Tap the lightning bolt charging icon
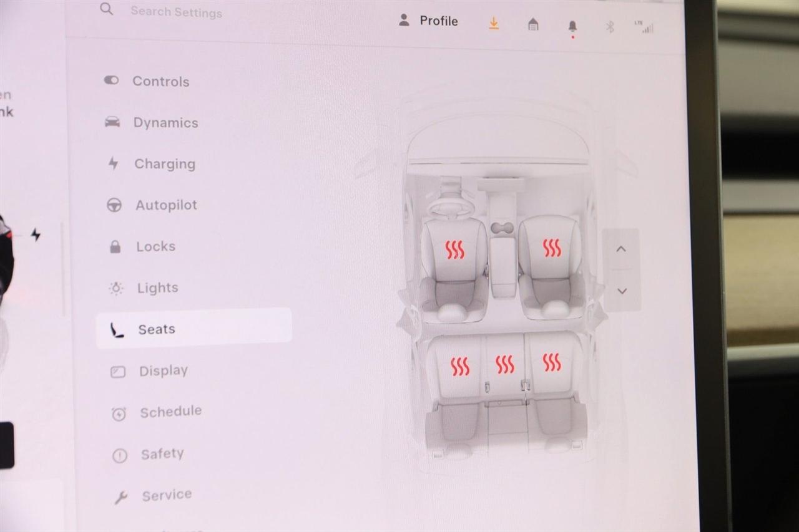The height and width of the screenshot is (532, 799). (x=36, y=235)
